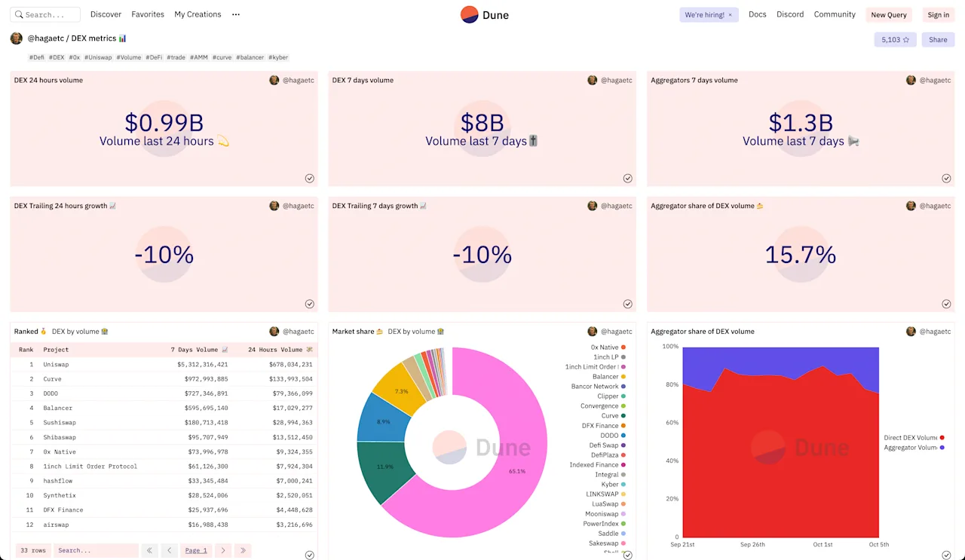Click the check icon on the Aggregator share chart
Image resolution: width=965 pixels, height=560 pixels.
click(946, 555)
